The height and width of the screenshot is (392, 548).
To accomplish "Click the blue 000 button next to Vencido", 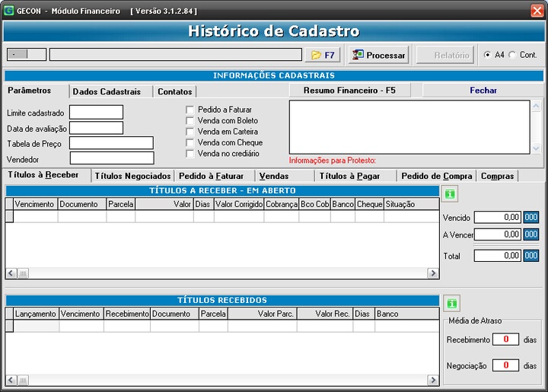I will [531, 217].
